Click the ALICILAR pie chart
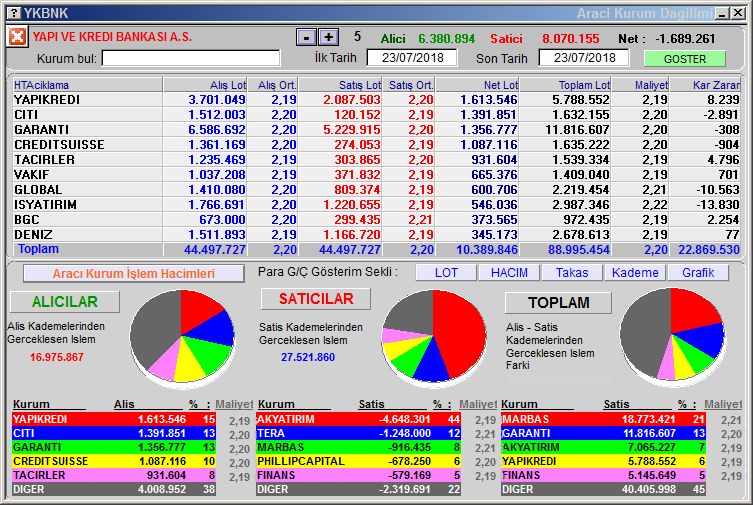 click(182, 337)
